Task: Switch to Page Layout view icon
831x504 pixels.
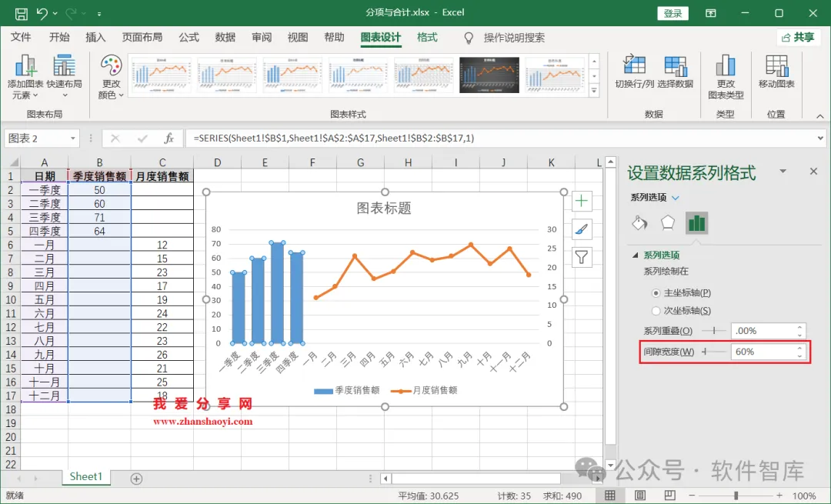Action: click(639, 496)
